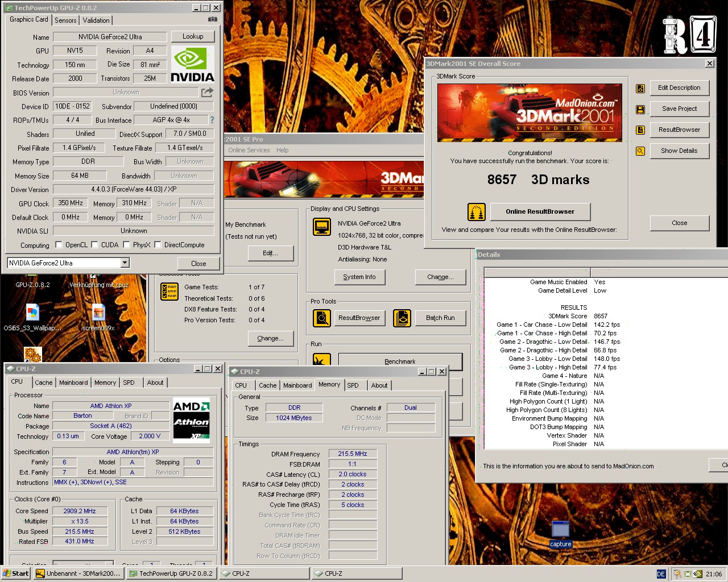Viewport: 728px width, 582px height.
Task: Click the Game Music Enabled row in Details
Action: click(567, 282)
